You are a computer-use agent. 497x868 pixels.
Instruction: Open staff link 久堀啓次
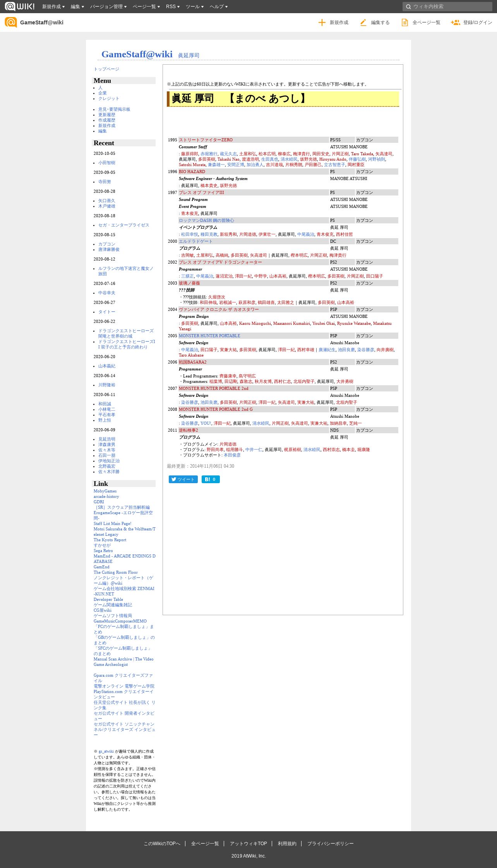[216, 297]
